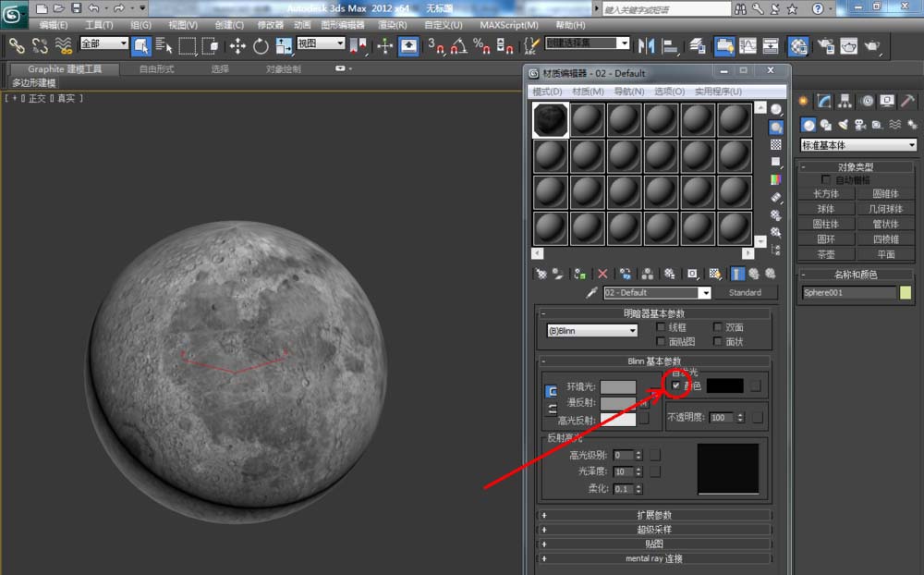Enable the 线框 wireframe checkbox
924x575 pixels.
pos(661,327)
